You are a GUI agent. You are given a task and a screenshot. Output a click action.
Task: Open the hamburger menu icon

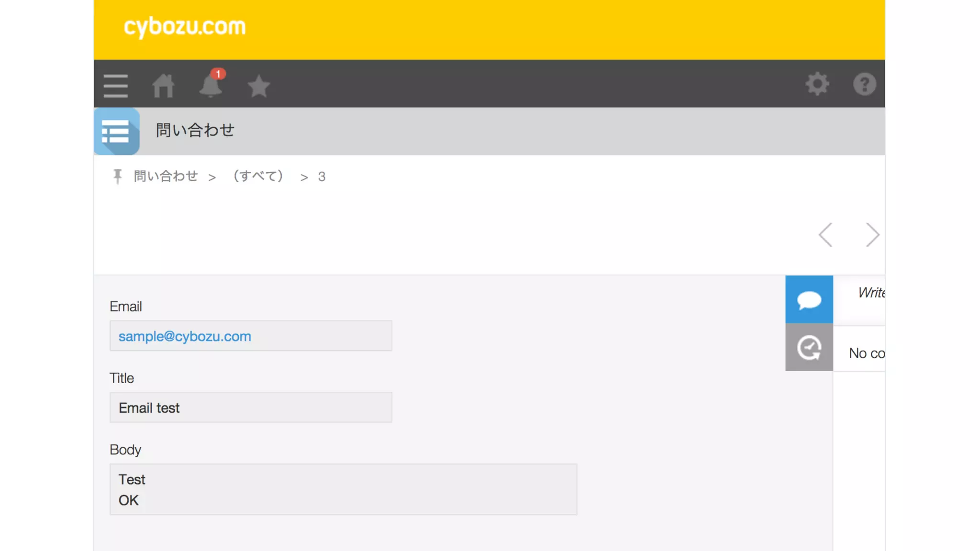coord(115,86)
